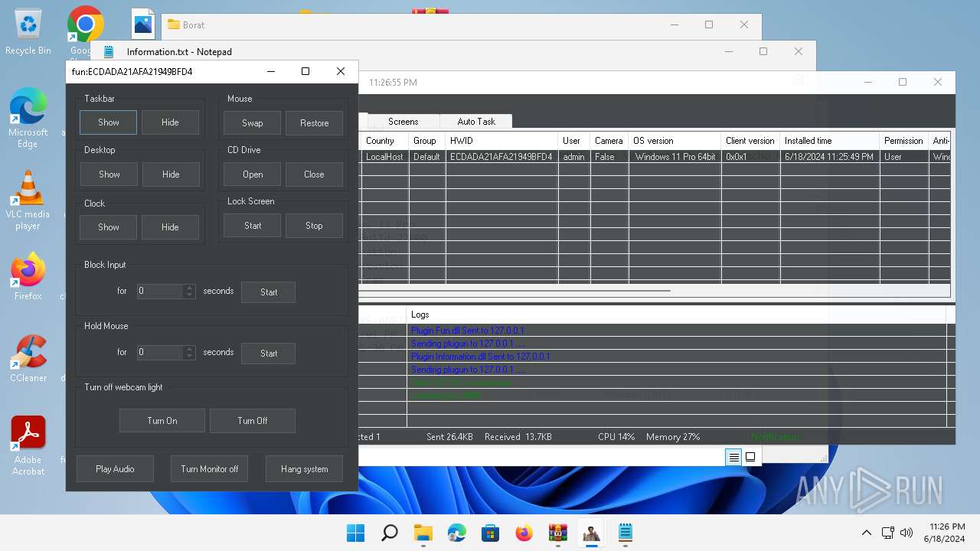The image size is (980, 551).
Task: Open Windows Start menu
Action: [x=355, y=533]
